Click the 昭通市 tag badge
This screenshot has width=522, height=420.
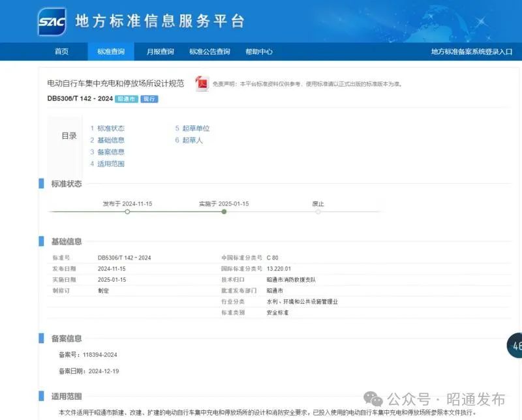click(x=127, y=99)
